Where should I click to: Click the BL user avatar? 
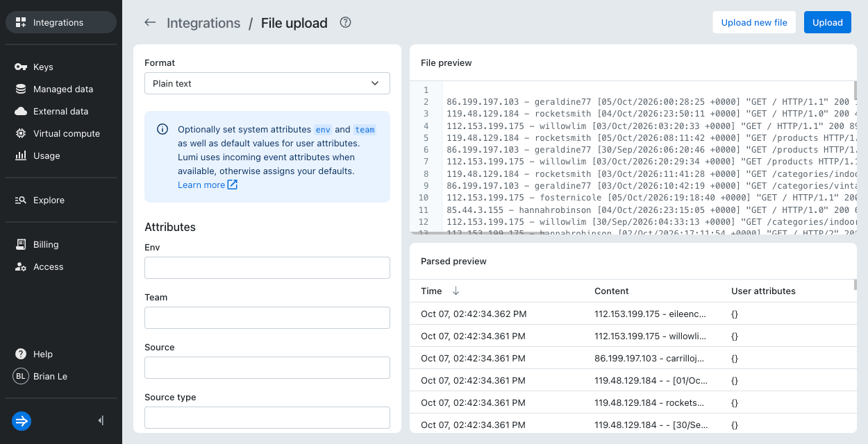[x=21, y=376]
